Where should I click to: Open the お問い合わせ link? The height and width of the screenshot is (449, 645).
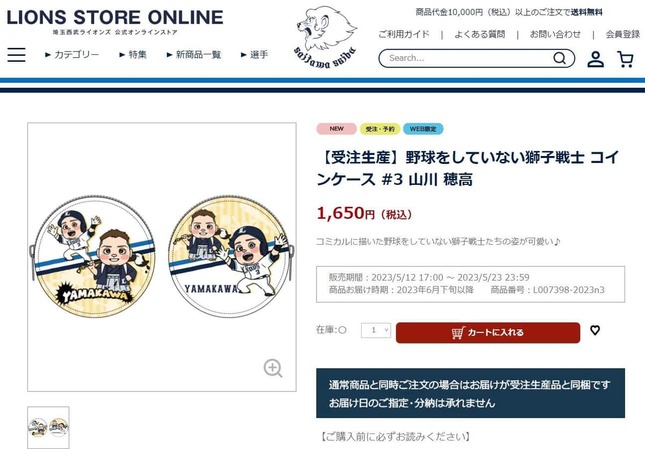[x=555, y=35]
